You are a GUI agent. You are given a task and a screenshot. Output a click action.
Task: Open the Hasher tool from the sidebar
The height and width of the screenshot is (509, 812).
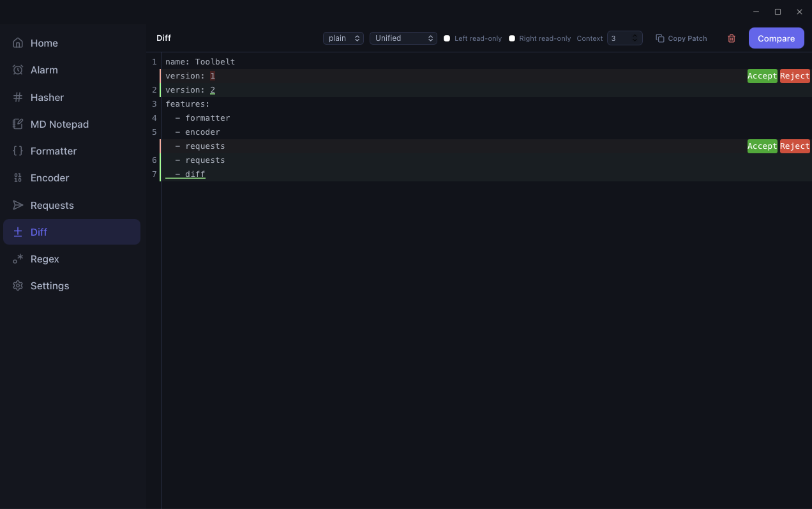coord(47,97)
